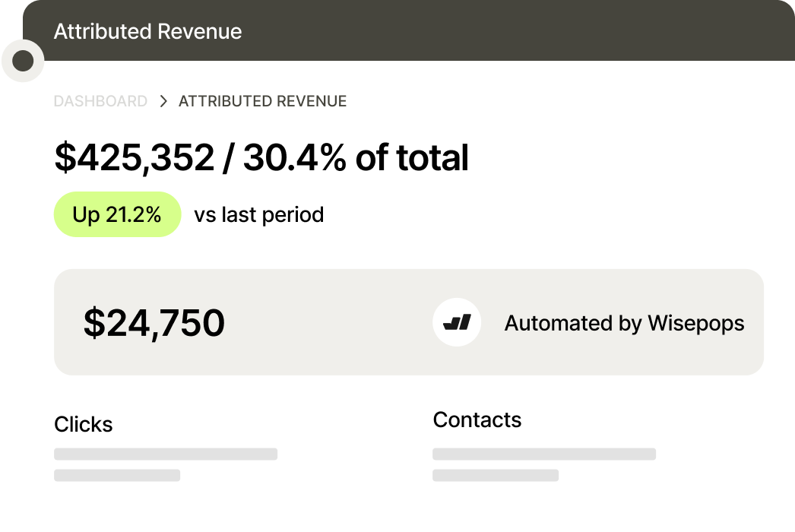This screenshot has height=532, width=795.
Task: Expand the $24,750 revenue card
Action: click(408, 321)
